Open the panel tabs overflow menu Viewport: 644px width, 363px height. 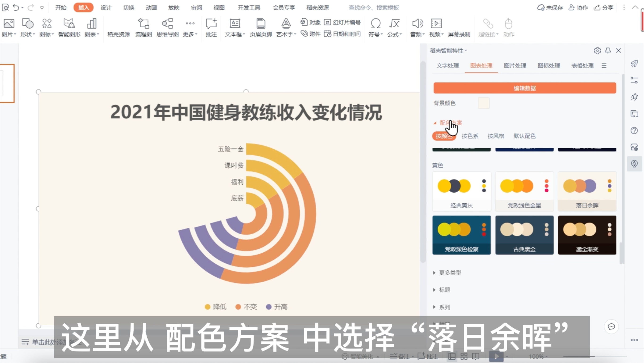[604, 66]
